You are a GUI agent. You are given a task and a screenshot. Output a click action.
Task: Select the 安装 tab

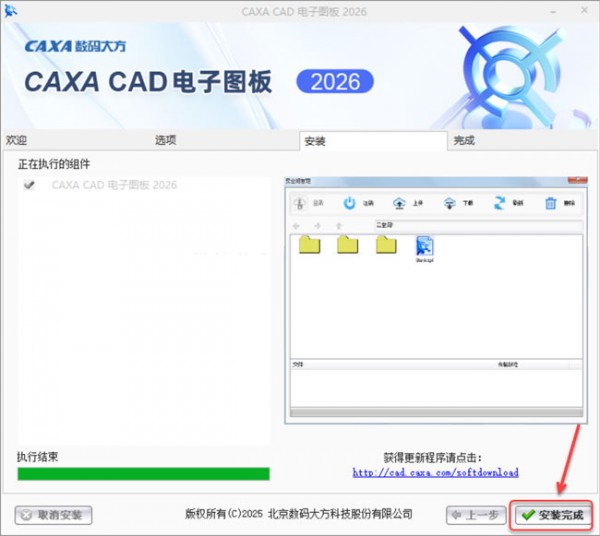click(x=373, y=141)
